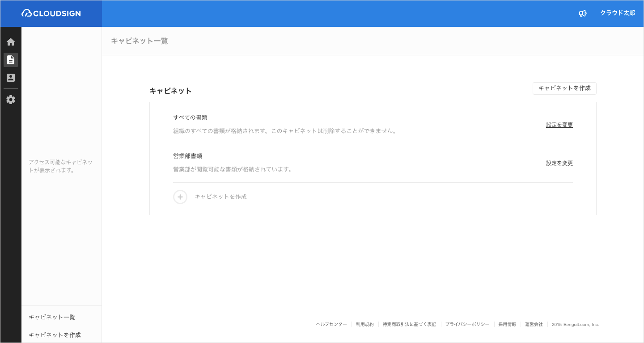The width and height of the screenshot is (644, 343).
Task: Open the ヘルプセンター footer link
Action: tap(331, 324)
